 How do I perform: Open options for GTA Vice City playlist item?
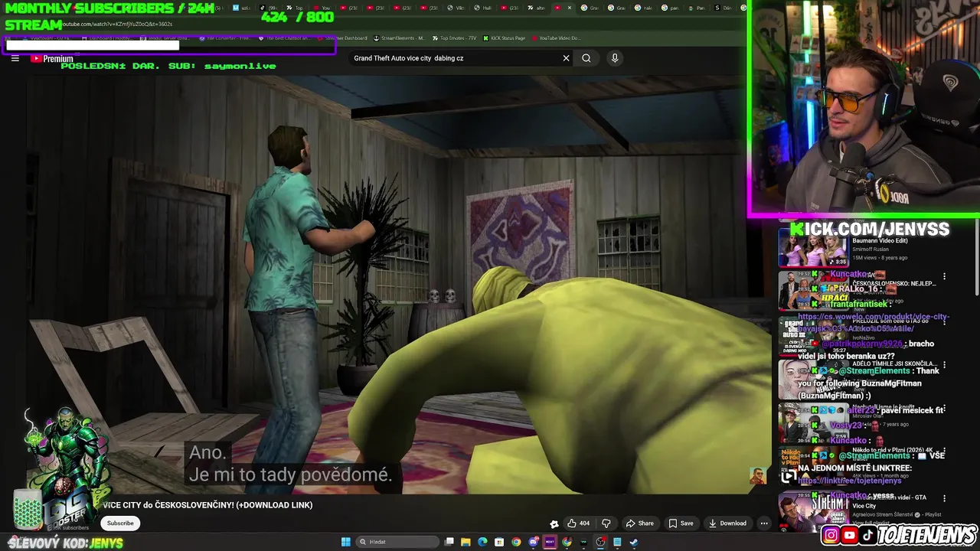[945, 498]
